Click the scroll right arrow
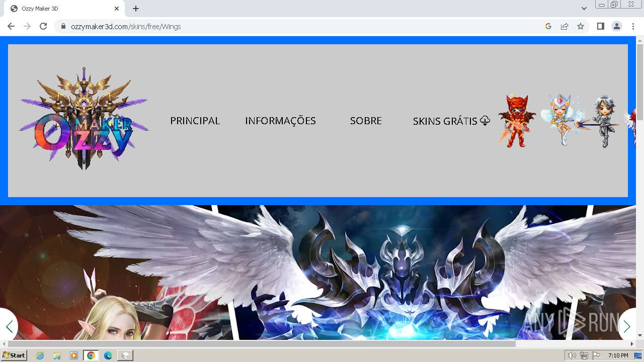This screenshot has height=362, width=644. tap(632, 344)
